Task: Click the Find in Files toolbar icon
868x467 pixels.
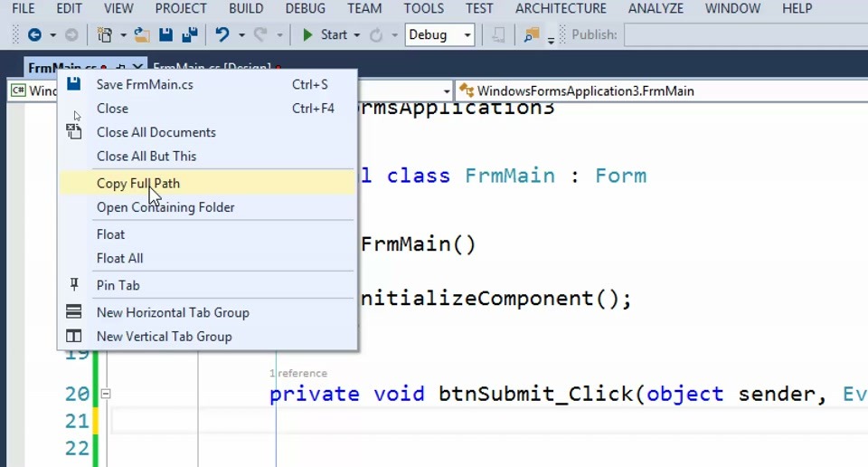Action: pos(532,35)
